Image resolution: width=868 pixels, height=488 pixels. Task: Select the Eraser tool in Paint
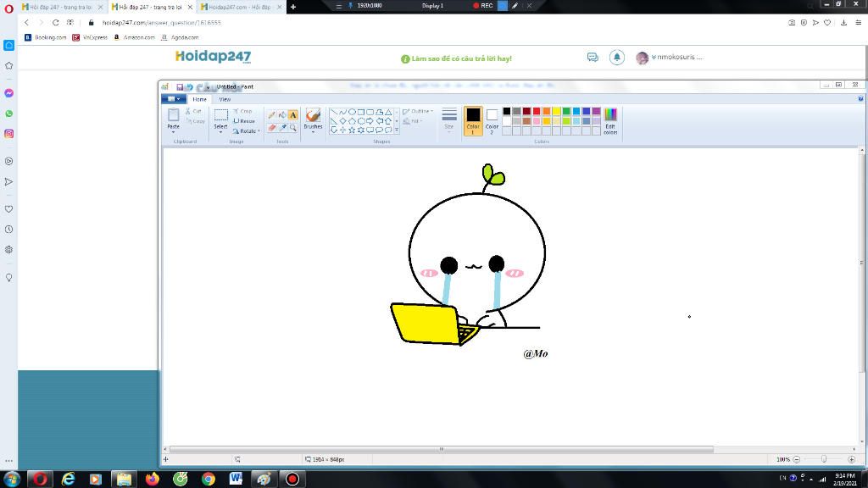click(x=272, y=128)
